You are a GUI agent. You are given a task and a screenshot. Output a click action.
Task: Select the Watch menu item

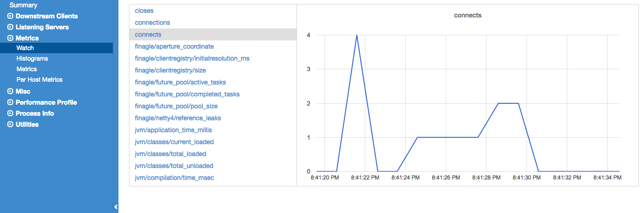point(56,48)
